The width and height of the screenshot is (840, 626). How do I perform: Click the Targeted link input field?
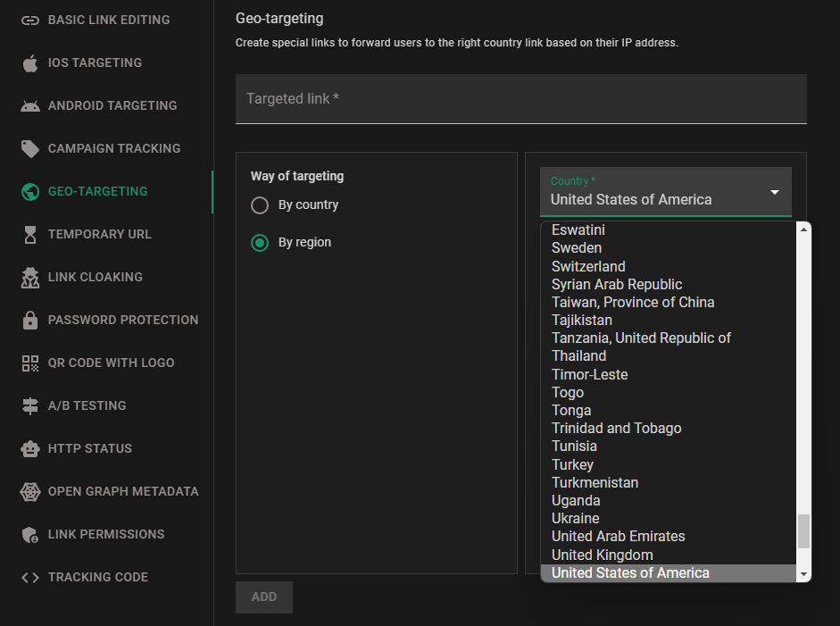(520, 99)
